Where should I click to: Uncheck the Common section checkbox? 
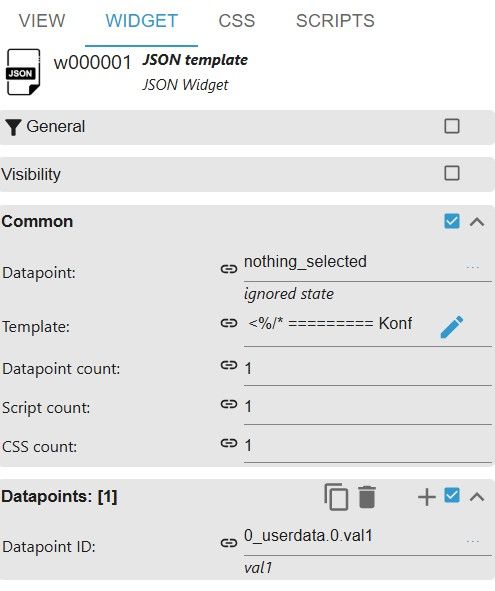(452, 221)
